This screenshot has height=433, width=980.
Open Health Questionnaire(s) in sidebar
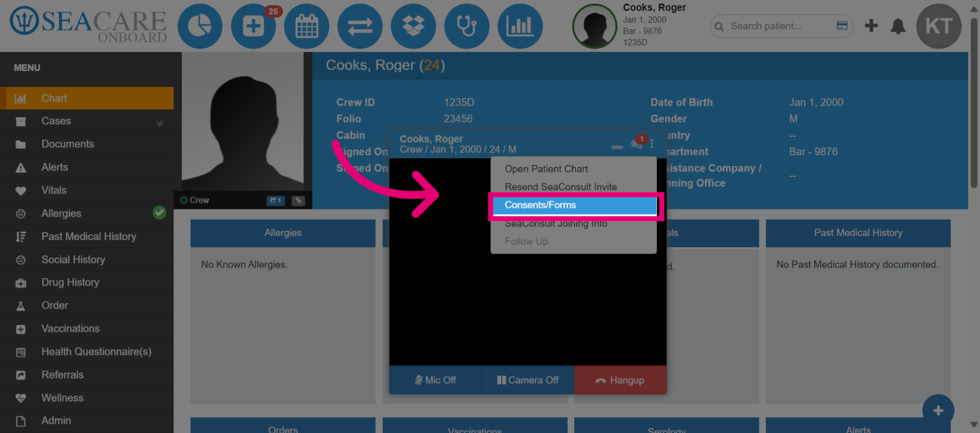(87, 351)
